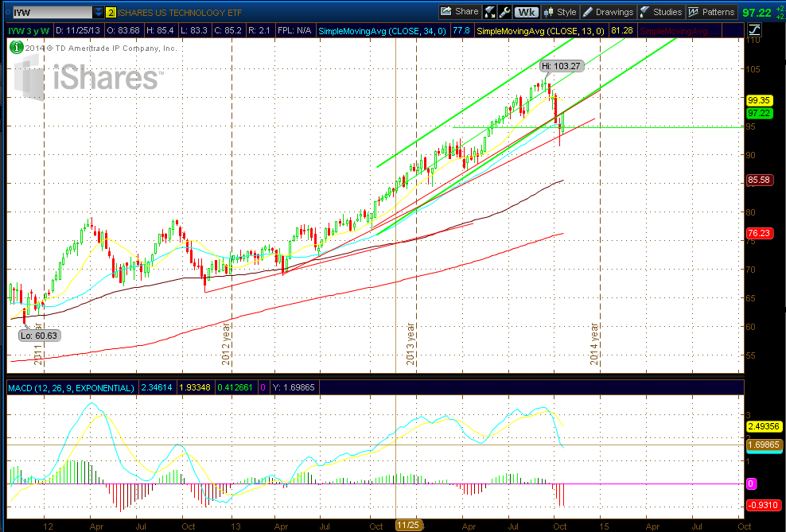Click the 85.58 moving average axis tag
Image resolution: width=786 pixels, height=532 pixels.
click(x=759, y=180)
